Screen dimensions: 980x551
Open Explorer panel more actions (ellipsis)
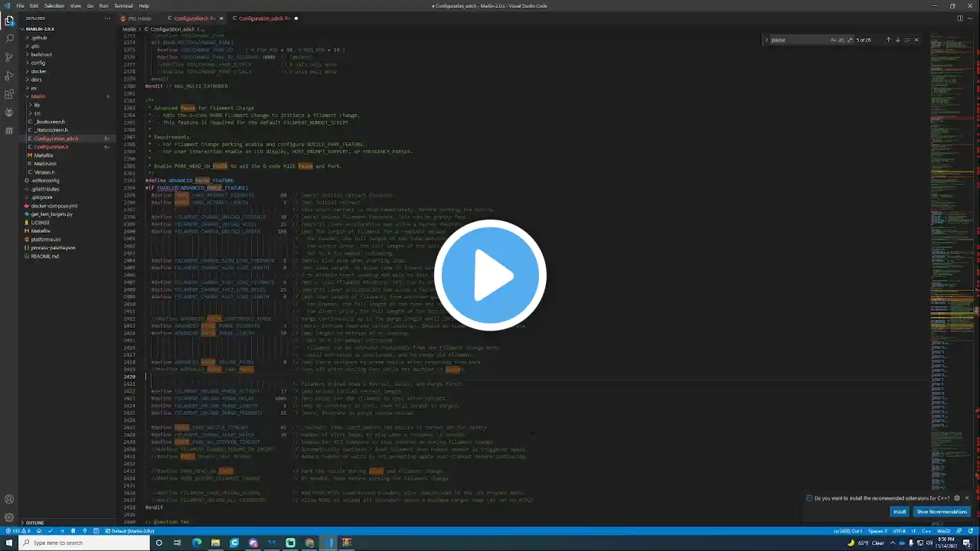point(106,18)
